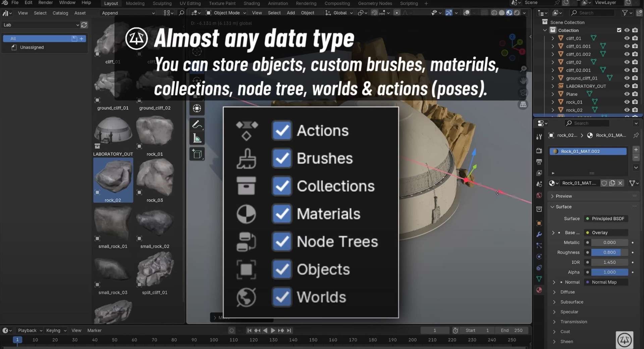The image size is (644, 349).
Task: Select the Measure tool
Action: point(197,139)
